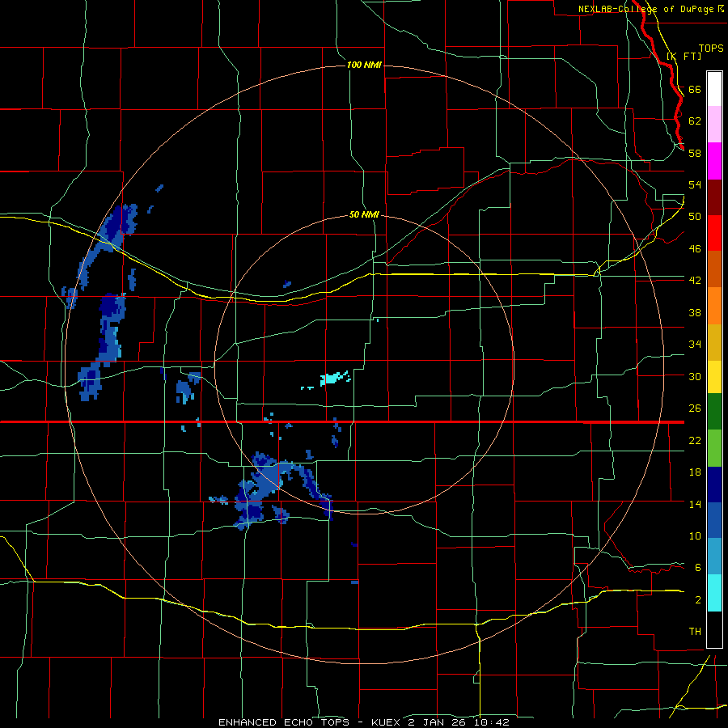Click the '54' legend value
The image size is (728, 728).
click(695, 184)
